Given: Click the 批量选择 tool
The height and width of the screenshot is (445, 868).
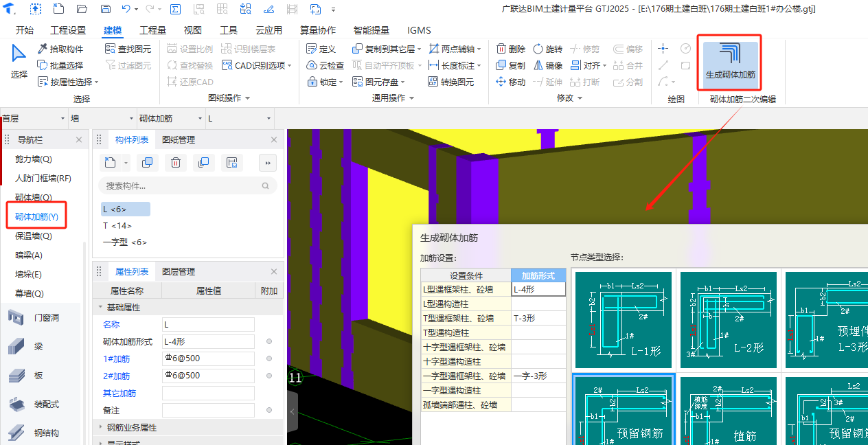Looking at the screenshot, I should point(60,65).
